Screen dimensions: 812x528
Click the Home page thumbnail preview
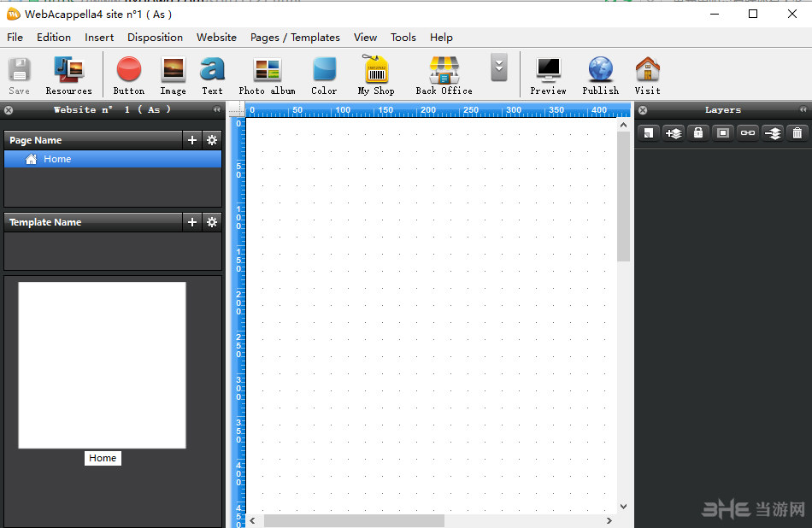(102, 365)
